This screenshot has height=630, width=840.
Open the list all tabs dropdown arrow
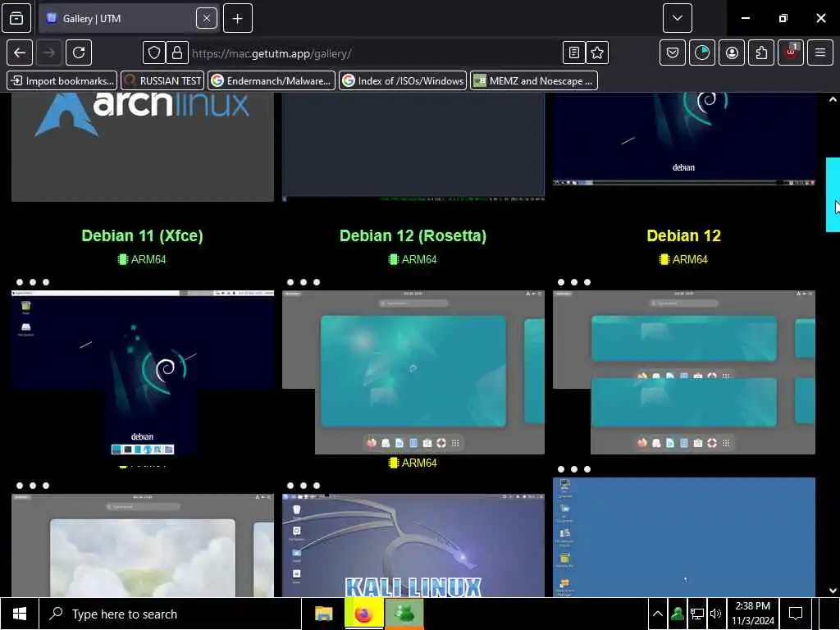tap(677, 18)
